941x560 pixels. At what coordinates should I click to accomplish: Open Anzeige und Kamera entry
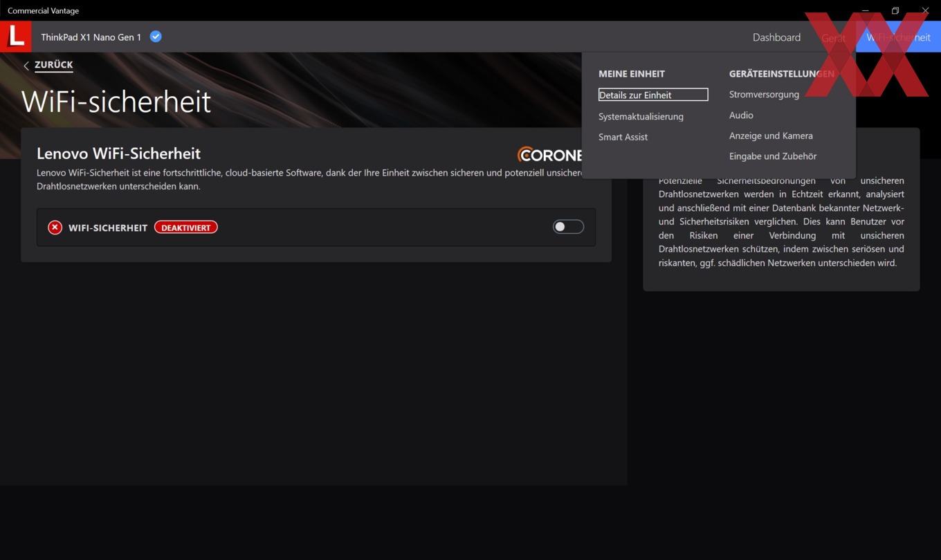pyautogui.click(x=771, y=136)
